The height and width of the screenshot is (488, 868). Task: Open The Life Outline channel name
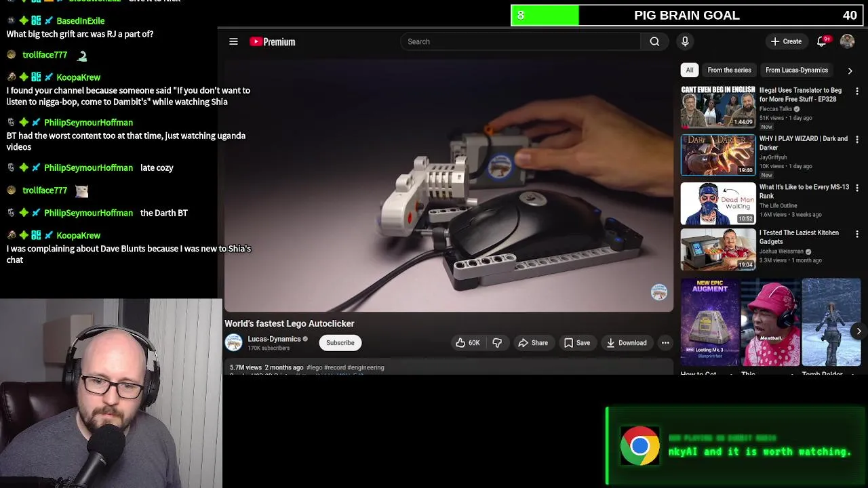click(778, 205)
